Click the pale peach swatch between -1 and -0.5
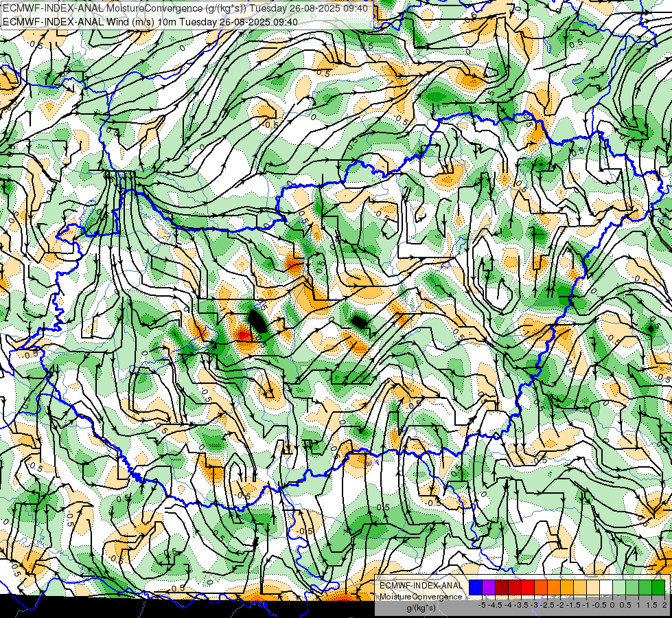The height and width of the screenshot is (618, 672). [593, 588]
